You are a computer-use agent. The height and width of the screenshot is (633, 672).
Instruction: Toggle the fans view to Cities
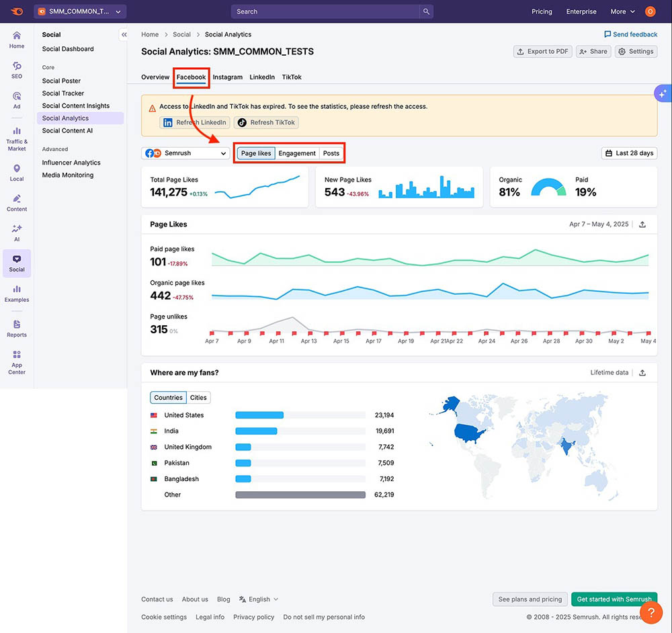[x=198, y=398]
